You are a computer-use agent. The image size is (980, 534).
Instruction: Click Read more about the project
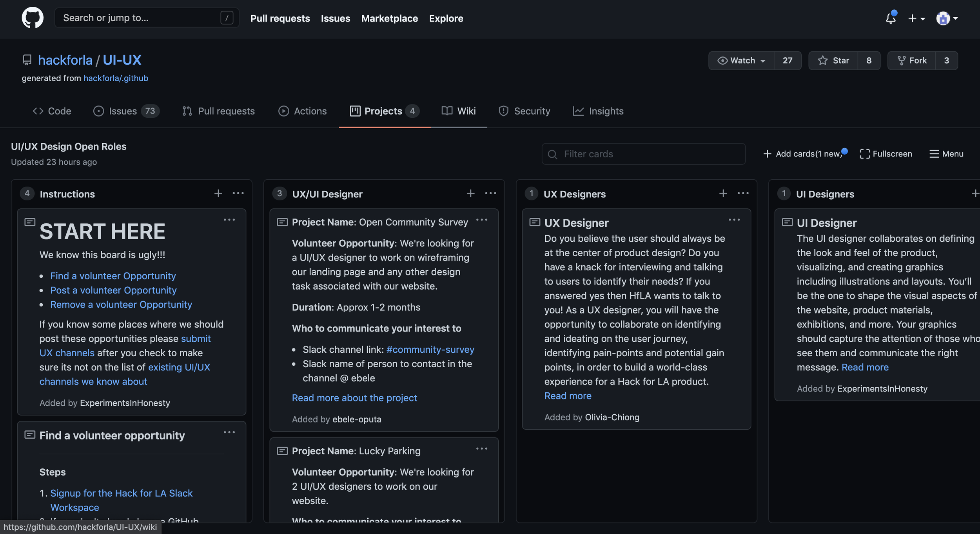tap(354, 398)
